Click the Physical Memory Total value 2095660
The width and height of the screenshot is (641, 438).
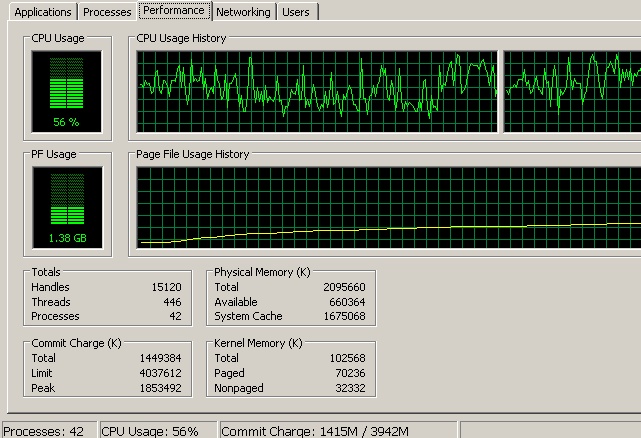345,287
